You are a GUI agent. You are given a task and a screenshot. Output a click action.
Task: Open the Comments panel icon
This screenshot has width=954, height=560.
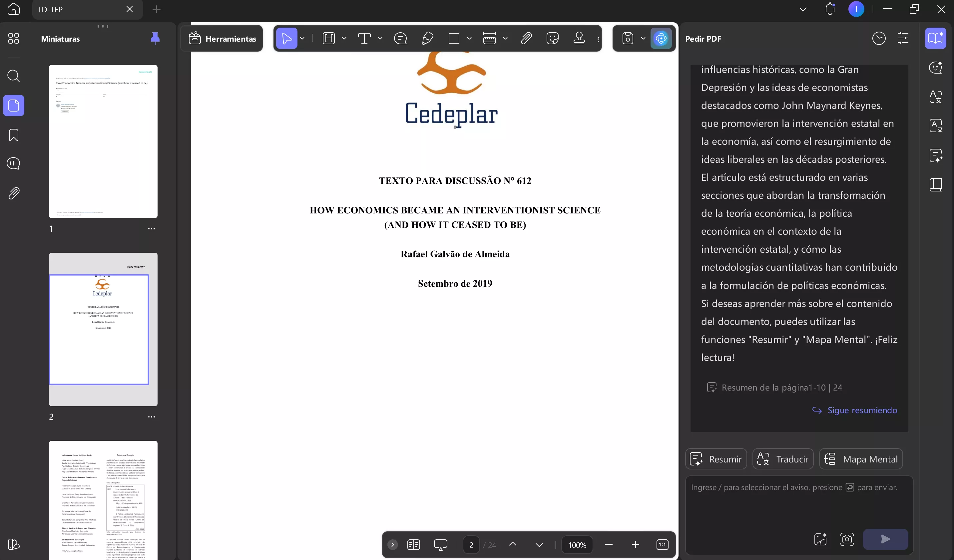(x=14, y=163)
